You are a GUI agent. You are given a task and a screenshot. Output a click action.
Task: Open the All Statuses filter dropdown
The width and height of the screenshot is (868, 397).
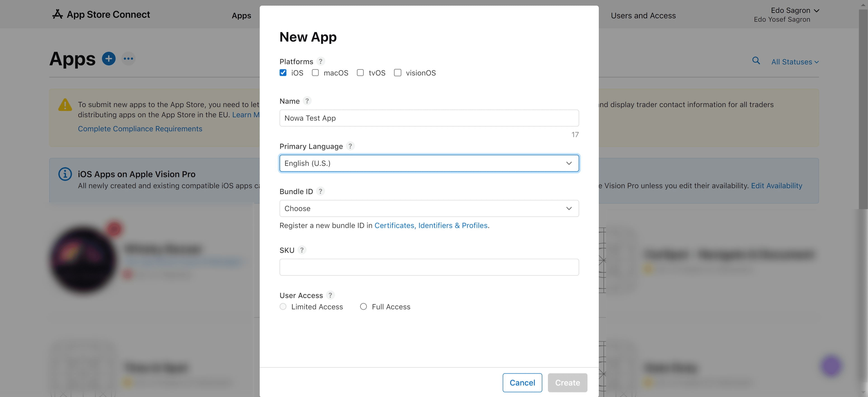(x=795, y=62)
